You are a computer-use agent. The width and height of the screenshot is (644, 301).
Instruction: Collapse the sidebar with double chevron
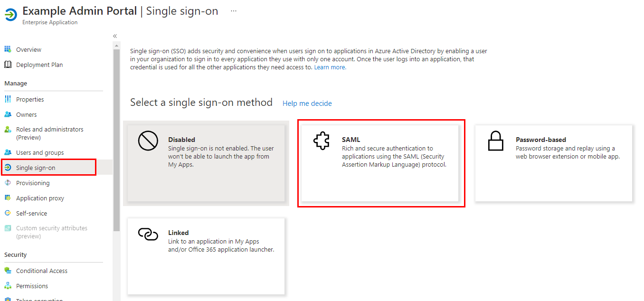(x=115, y=36)
